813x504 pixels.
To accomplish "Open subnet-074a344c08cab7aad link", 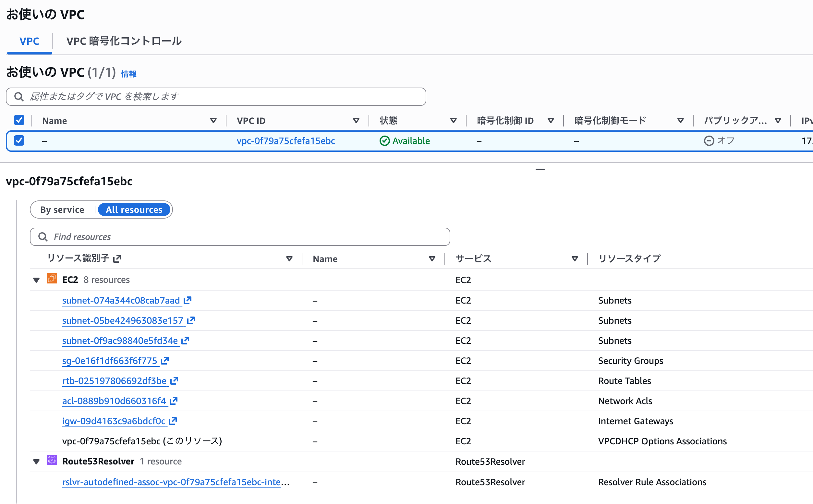I will tap(121, 300).
